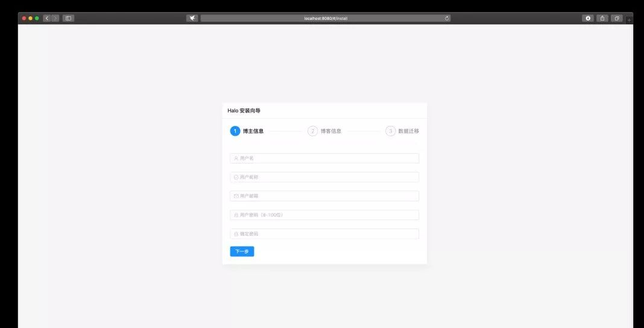Viewport: 644px width, 328px height.
Task: Show the Safari sidebar
Action: [x=68, y=18]
